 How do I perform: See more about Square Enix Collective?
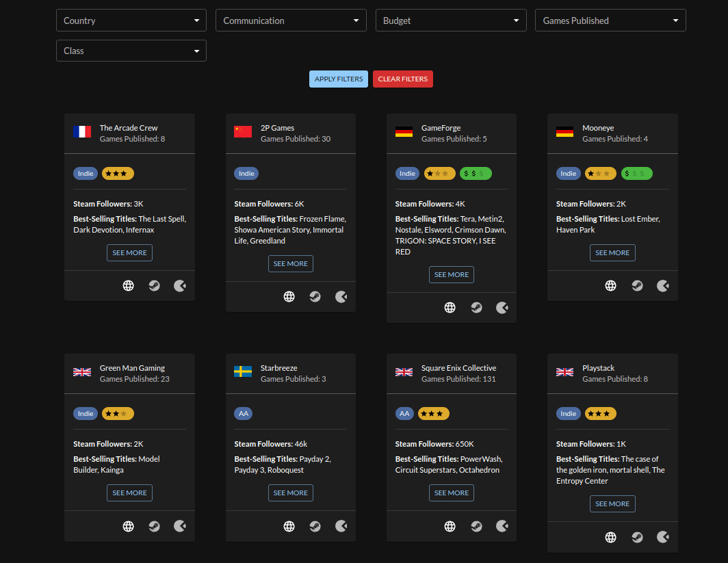click(452, 493)
